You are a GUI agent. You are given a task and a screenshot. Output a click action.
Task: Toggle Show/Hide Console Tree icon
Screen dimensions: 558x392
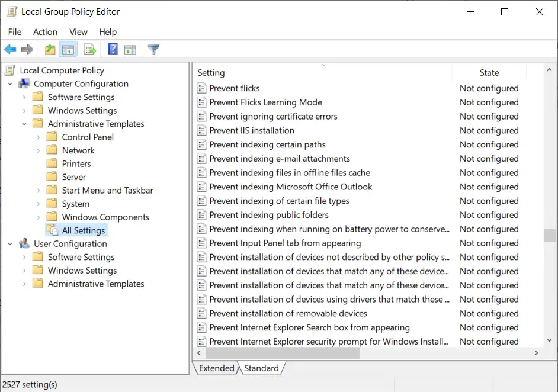pos(68,50)
